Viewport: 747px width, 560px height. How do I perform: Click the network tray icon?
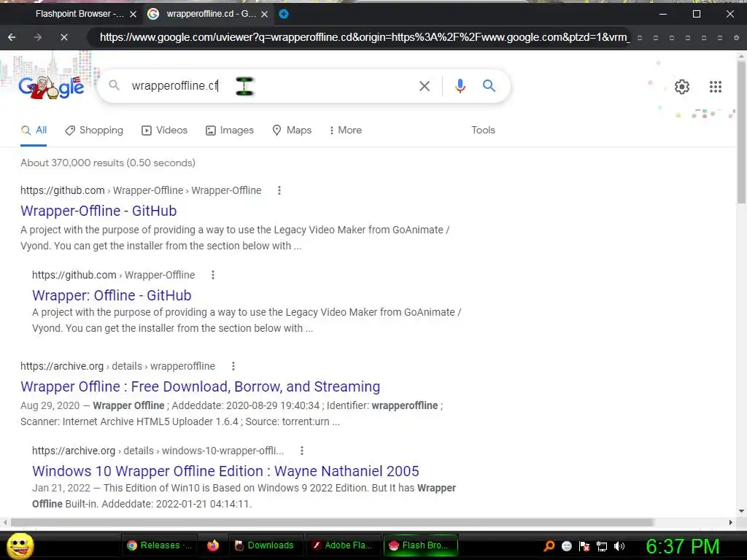602,546
